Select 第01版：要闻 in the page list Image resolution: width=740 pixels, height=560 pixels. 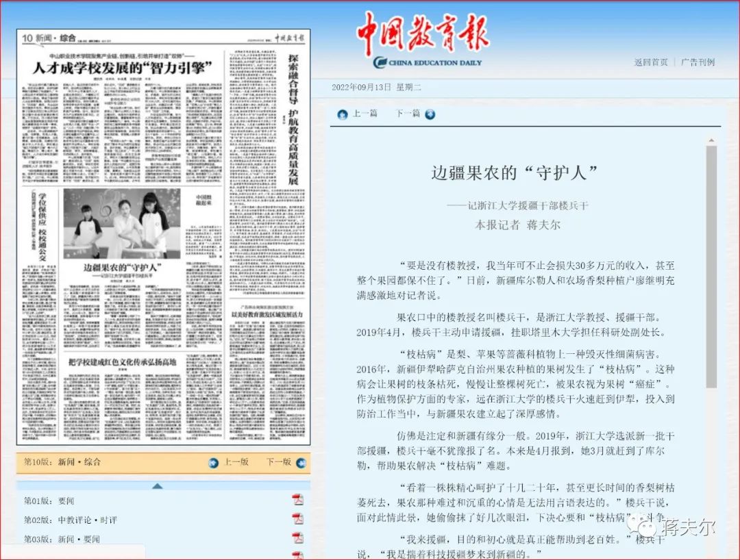49,501
